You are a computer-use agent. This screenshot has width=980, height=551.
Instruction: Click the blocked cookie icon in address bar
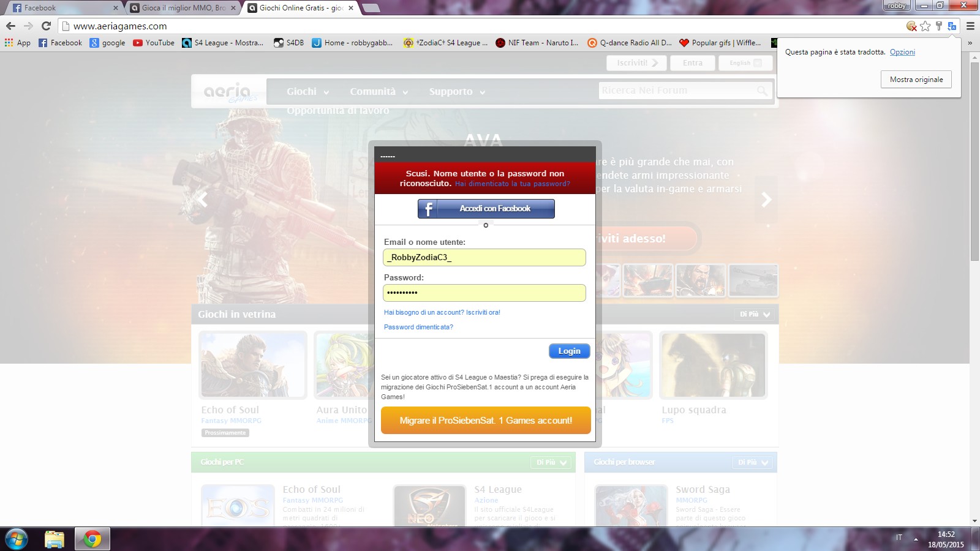click(911, 26)
